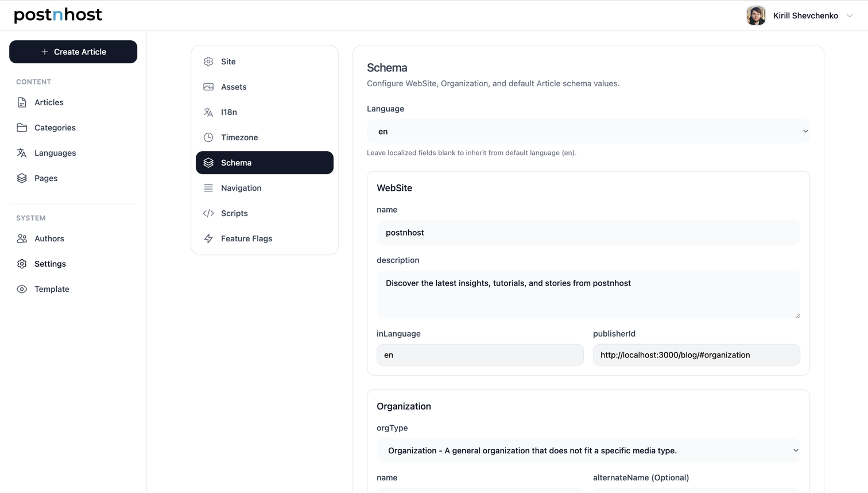
Task: Click the Pages layers icon
Action: point(22,178)
